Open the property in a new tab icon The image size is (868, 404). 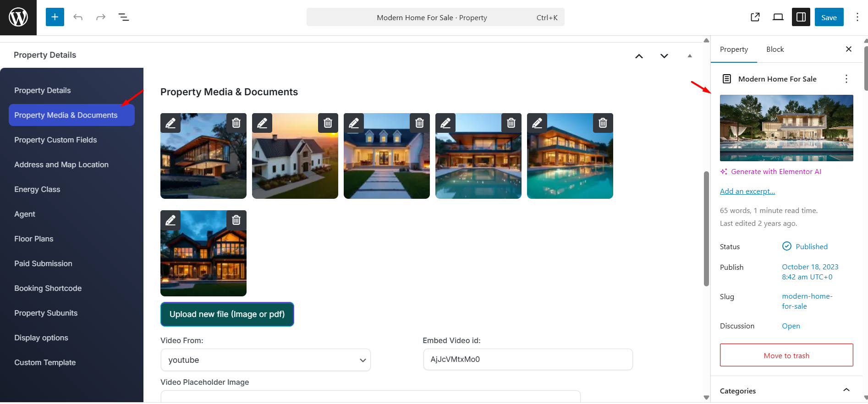point(755,17)
